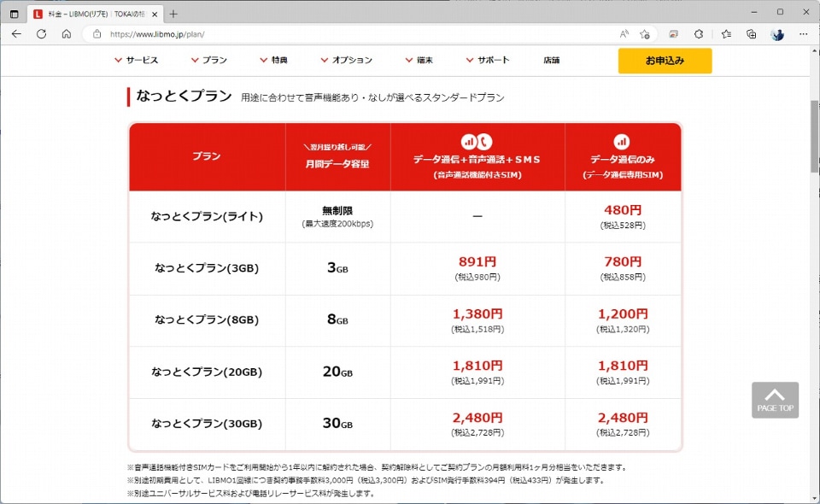Open the browser settings ellipsis icon
The width and height of the screenshot is (820, 504).
(x=802, y=34)
